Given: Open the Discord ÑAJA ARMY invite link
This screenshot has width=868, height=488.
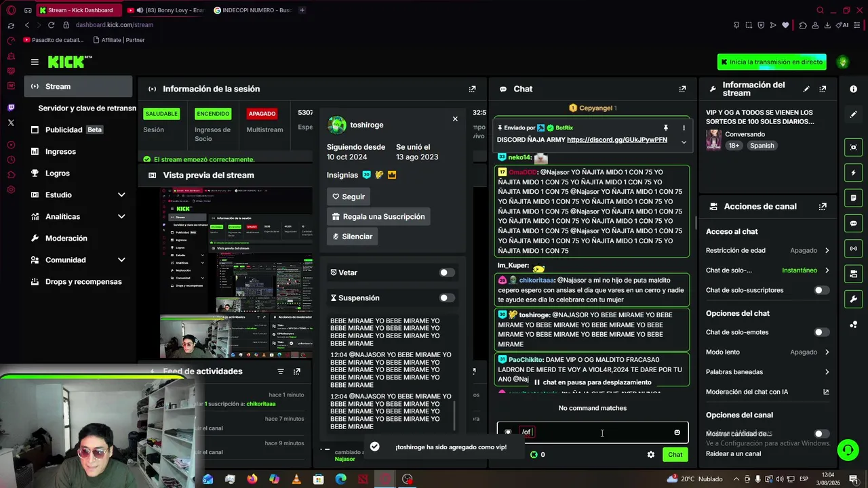Looking at the screenshot, I should tap(617, 140).
